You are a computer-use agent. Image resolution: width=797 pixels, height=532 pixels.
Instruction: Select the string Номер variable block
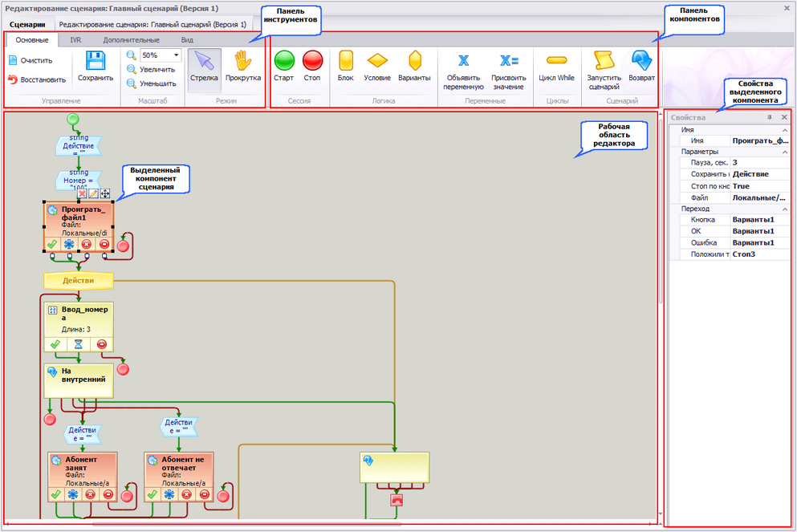[79, 180]
